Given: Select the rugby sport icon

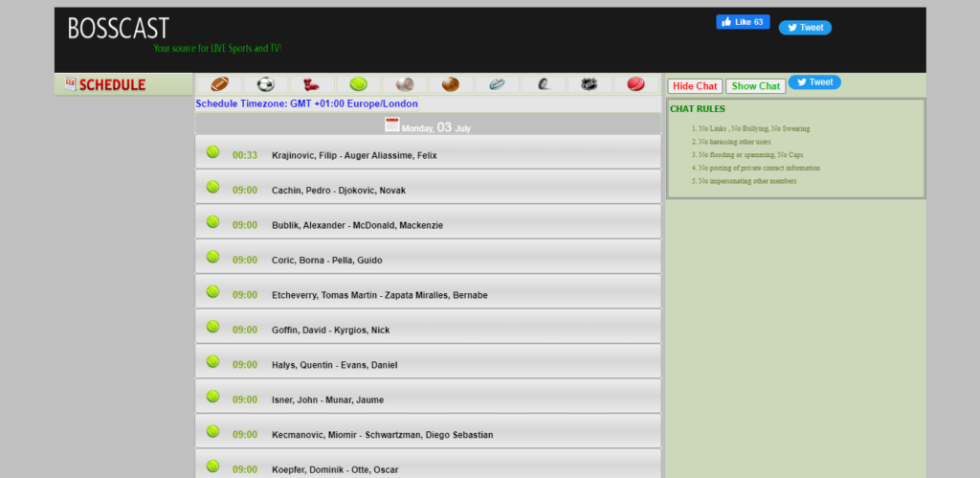Looking at the screenshot, I should click(497, 84).
